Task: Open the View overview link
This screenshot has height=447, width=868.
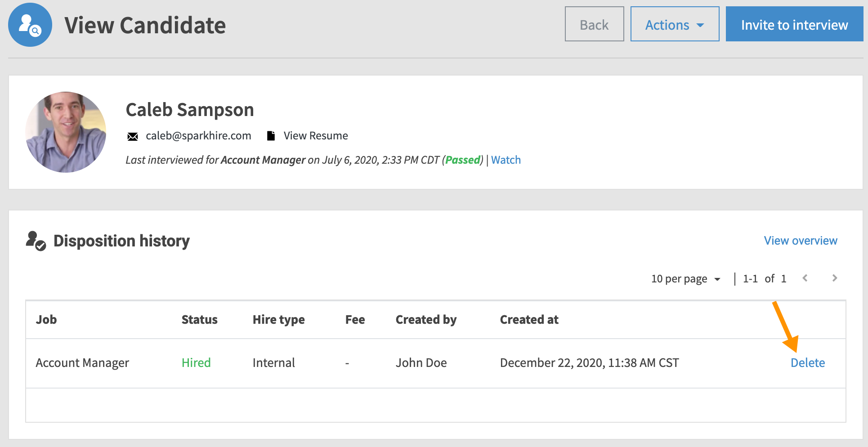Action: [801, 241]
